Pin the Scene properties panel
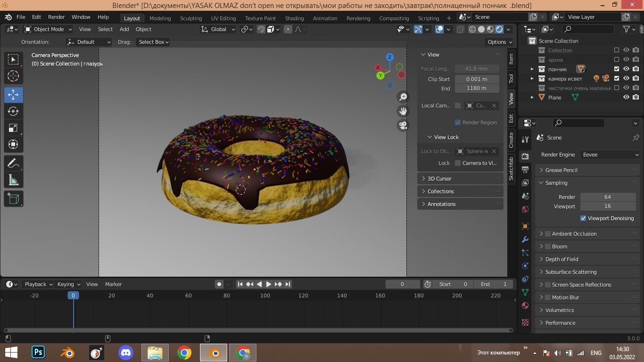Viewport: 644px width, 362px height. pyautogui.click(x=636, y=138)
